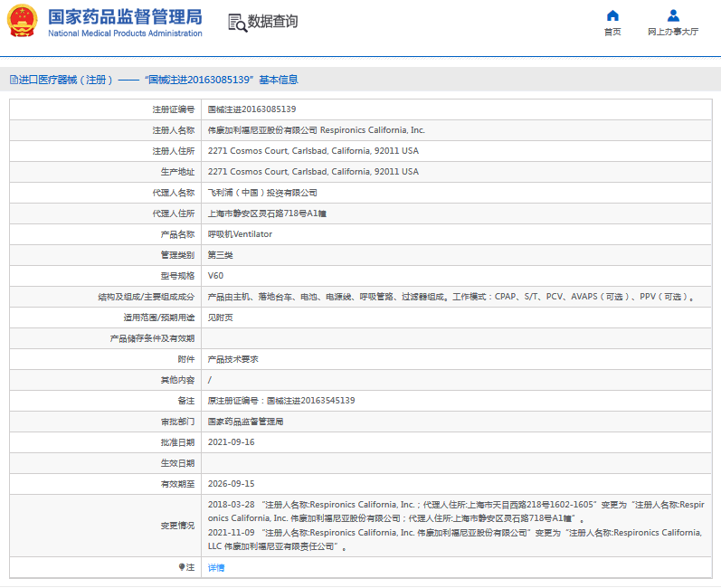Click the 结构及组成 composition description text
The height and width of the screenshot is (588, 721).
(451, 297)
